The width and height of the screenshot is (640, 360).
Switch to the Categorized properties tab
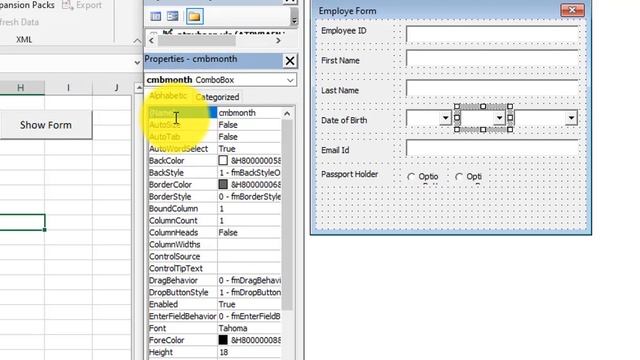click(x=217, y=97)
